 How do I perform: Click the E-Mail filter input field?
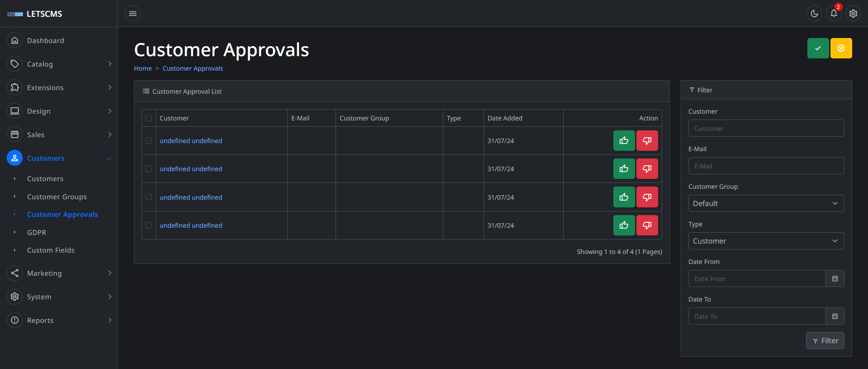(x=766, y=166)
